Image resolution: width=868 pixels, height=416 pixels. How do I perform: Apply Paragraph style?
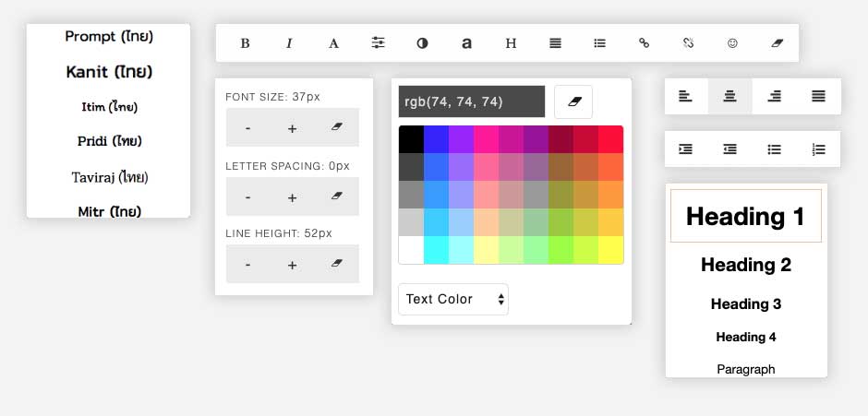746,370
